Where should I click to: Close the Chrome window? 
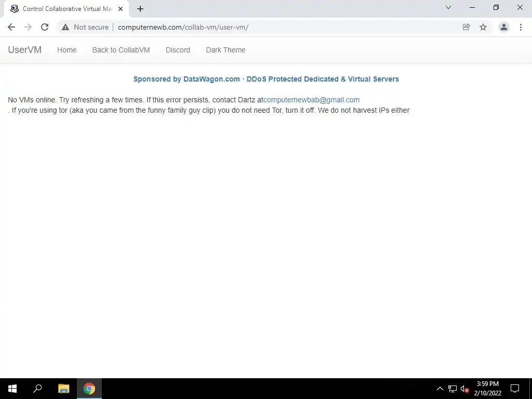[520, 7]
